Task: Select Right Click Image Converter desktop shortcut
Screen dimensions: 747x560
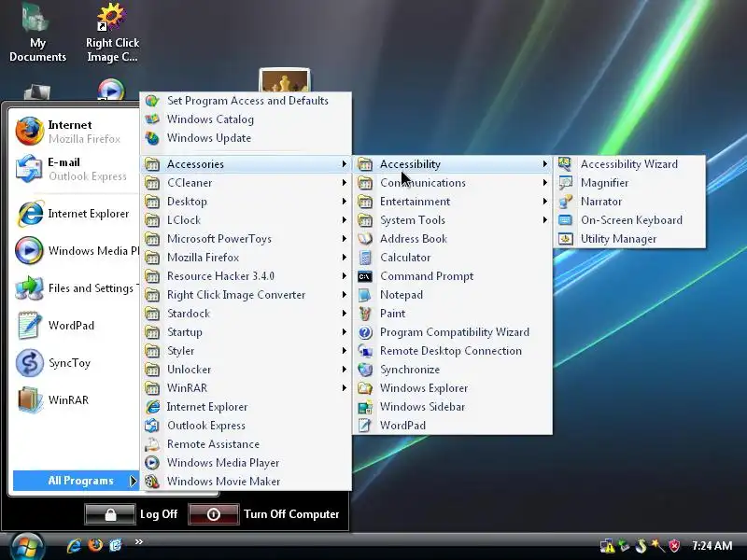Action: click(112, 33)
